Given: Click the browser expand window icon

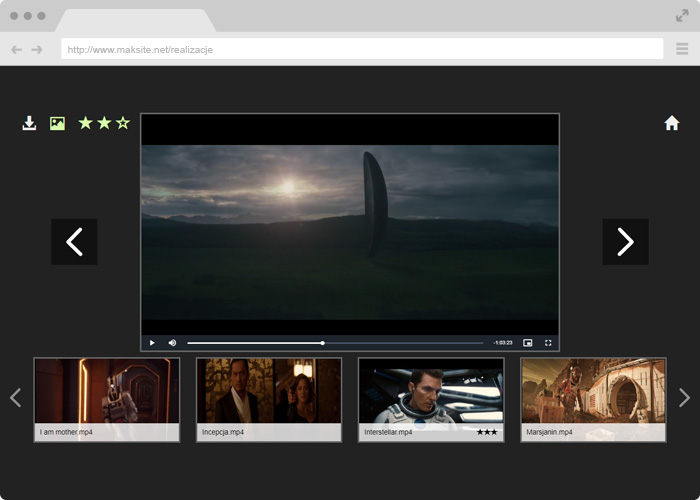Looking at the screenshot, I should [x=682, y=16].
